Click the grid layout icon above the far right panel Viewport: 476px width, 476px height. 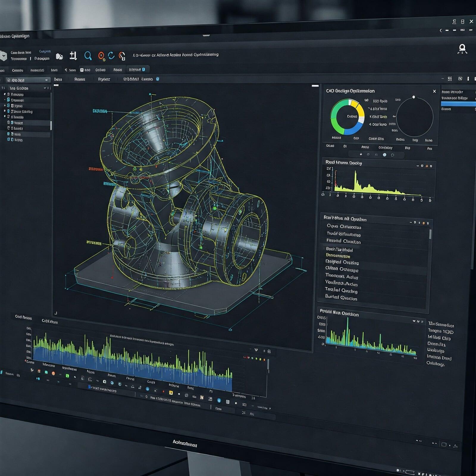[x=450, y=79]
